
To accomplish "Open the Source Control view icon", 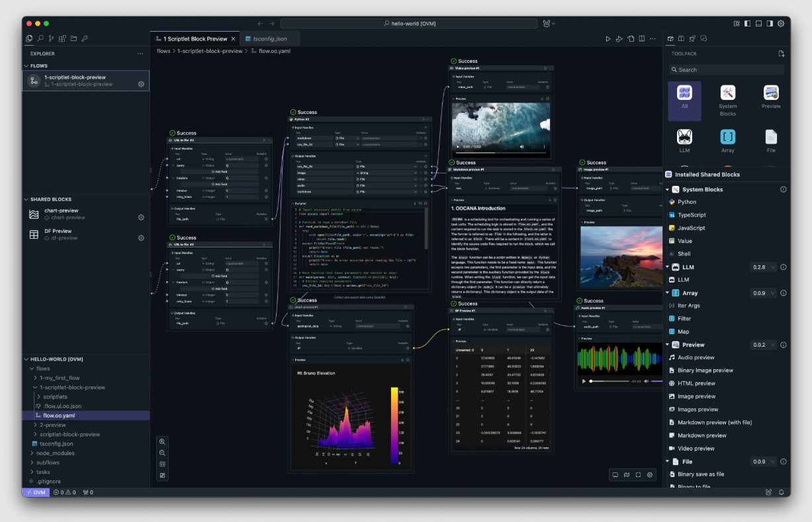I will (x=51, y=39).
